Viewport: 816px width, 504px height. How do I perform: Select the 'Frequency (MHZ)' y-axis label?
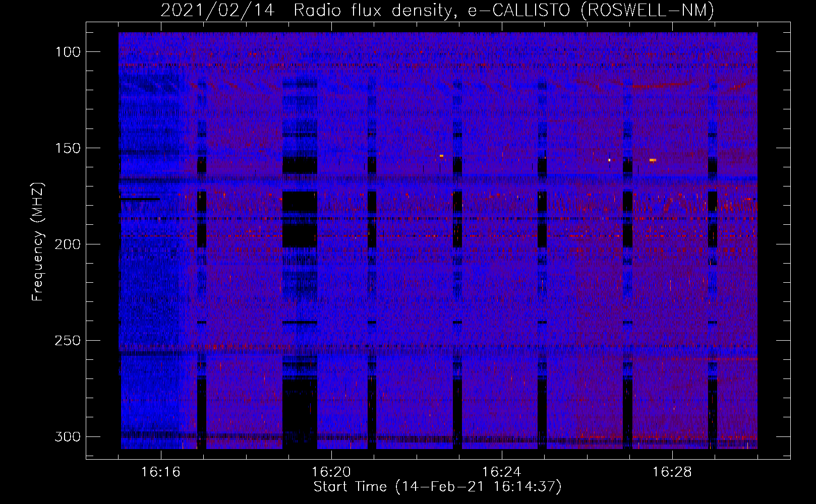(38, 242)
